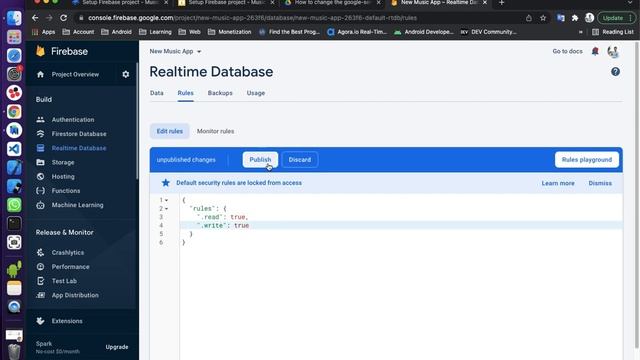Open Functions section
This screenshot has width=640, height=360.
point(66,191)
